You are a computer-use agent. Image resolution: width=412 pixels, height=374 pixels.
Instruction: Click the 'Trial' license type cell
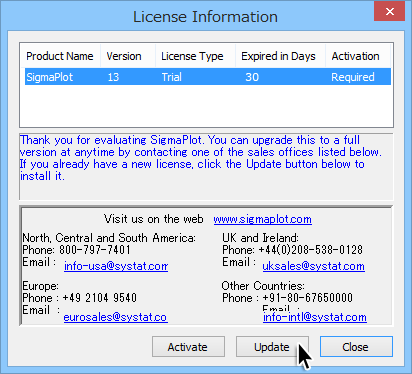pyautogui.click(x=172, y=77)
